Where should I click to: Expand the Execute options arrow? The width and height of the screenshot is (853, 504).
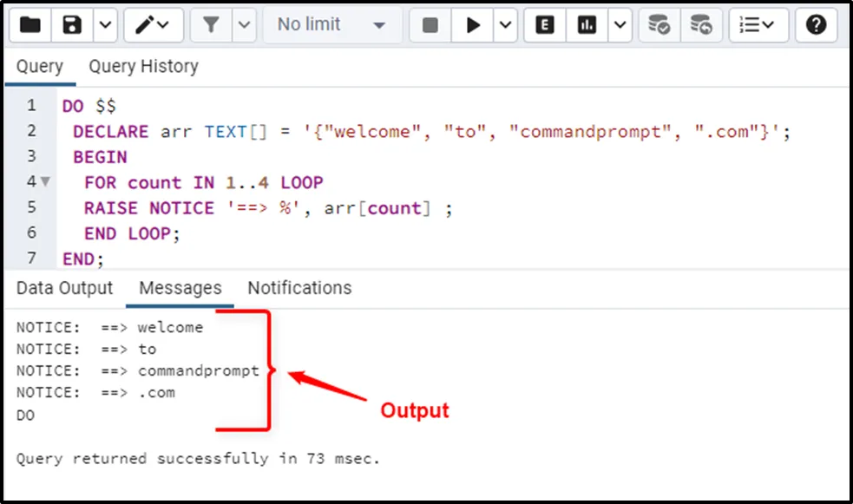pos(505,25)
